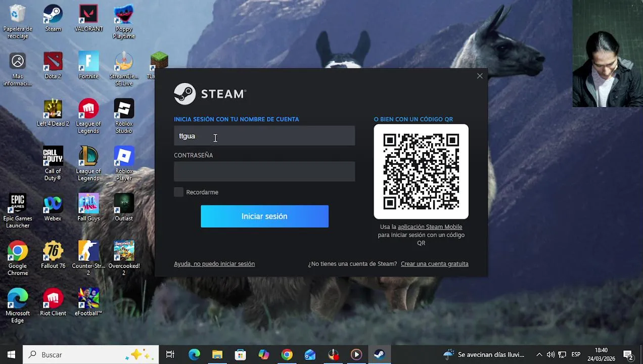
Task: Focus the Contraseña password field
Action: click(x=264, y=171)
